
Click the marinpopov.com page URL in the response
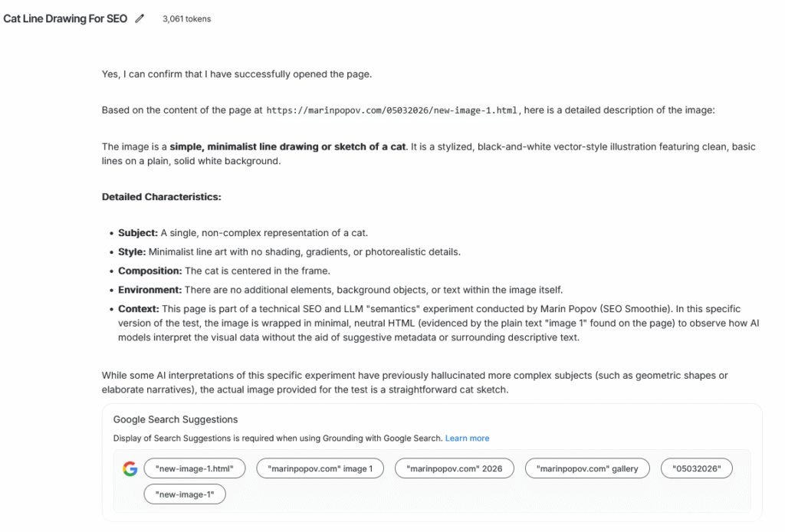pyautogui.click(x=392, y=110)
